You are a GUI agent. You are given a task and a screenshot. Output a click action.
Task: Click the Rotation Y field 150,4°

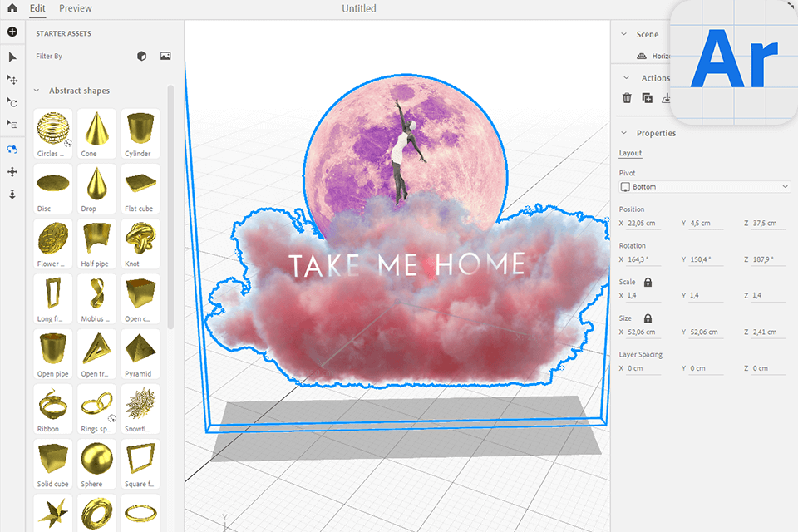click(x=706, y=259)
